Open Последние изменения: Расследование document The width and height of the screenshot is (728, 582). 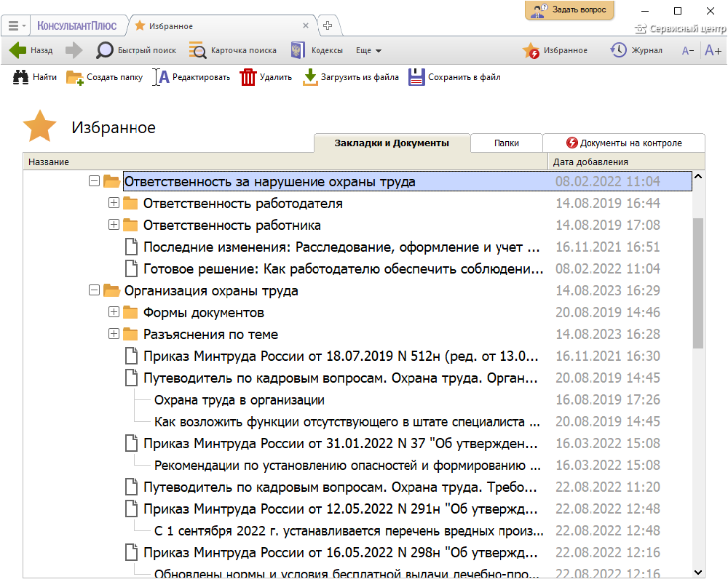point(341,247)
